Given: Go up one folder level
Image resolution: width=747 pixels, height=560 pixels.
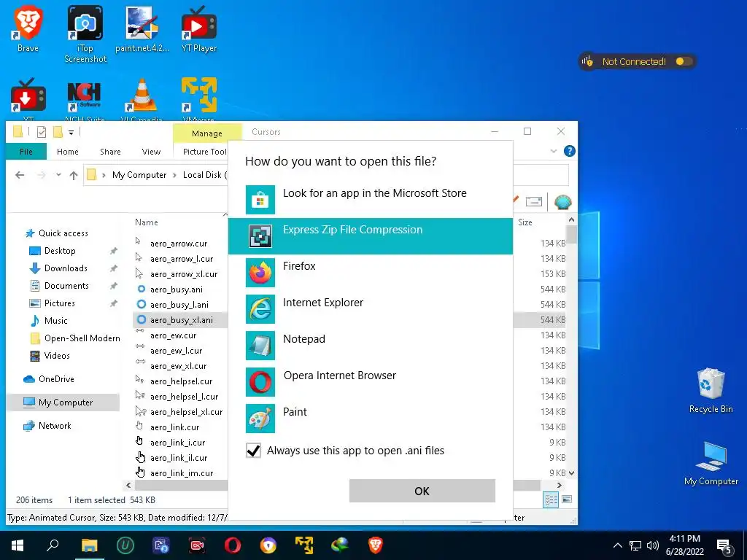Looking at the screenshot, I should pos(74,175).
